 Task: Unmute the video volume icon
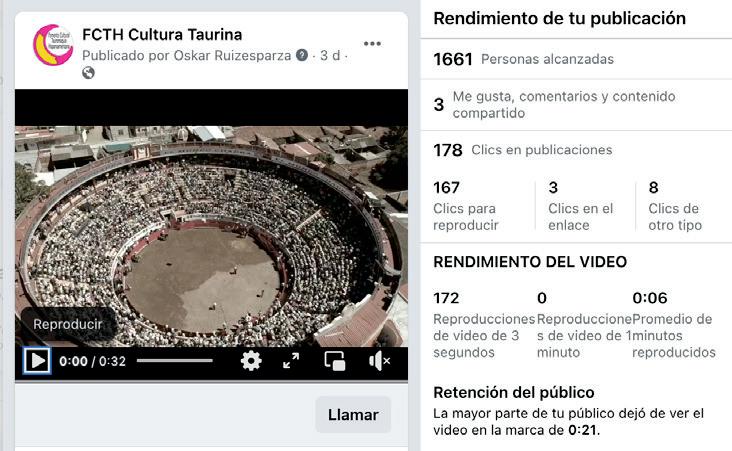(380, 361)
